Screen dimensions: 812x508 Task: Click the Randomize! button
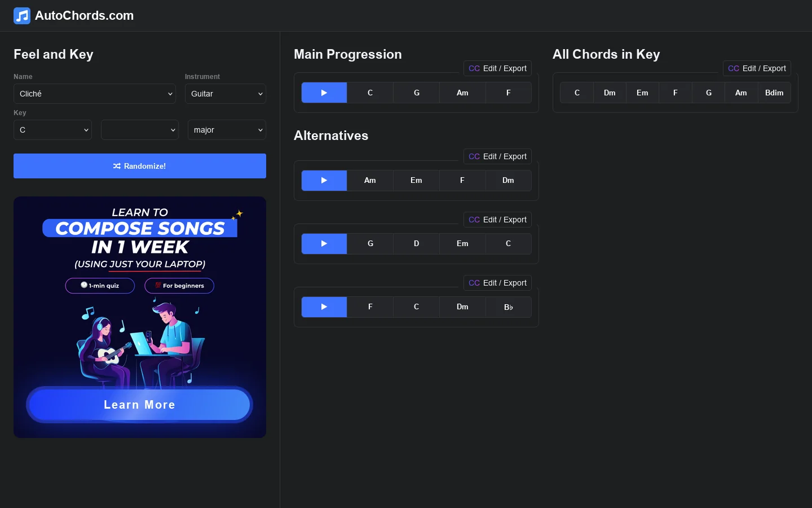[x=140, y=166]
